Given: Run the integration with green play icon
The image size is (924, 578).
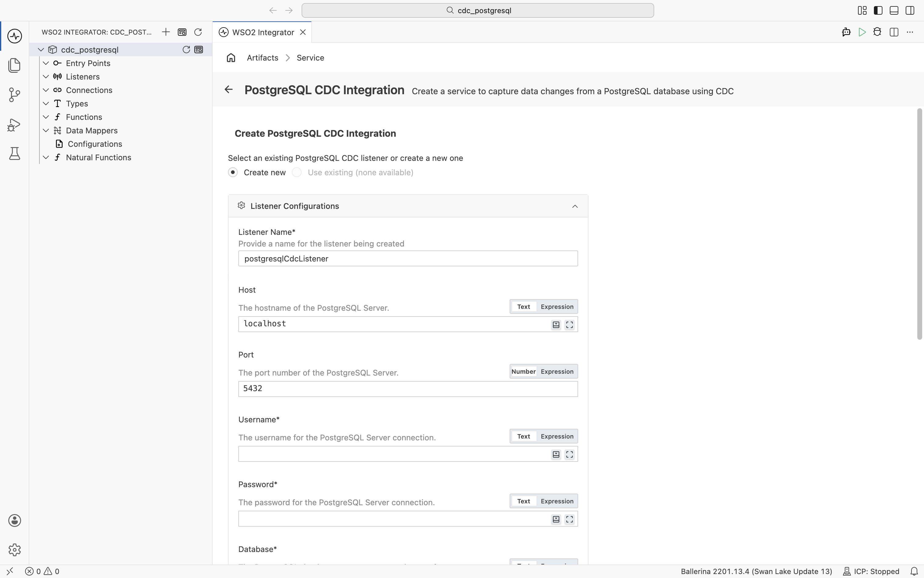Looking at the screenshot, I should click(862, 32).
